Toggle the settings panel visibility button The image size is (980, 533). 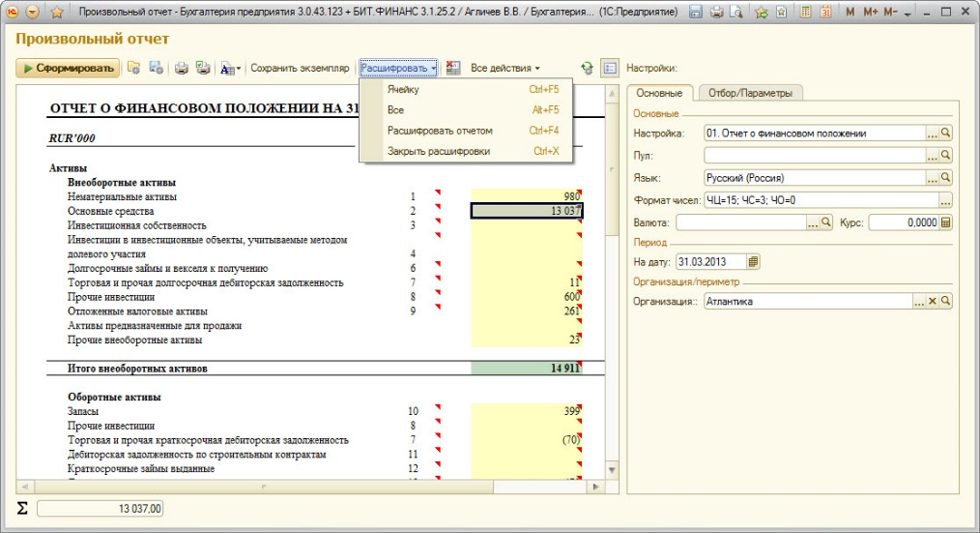(609, 69)
